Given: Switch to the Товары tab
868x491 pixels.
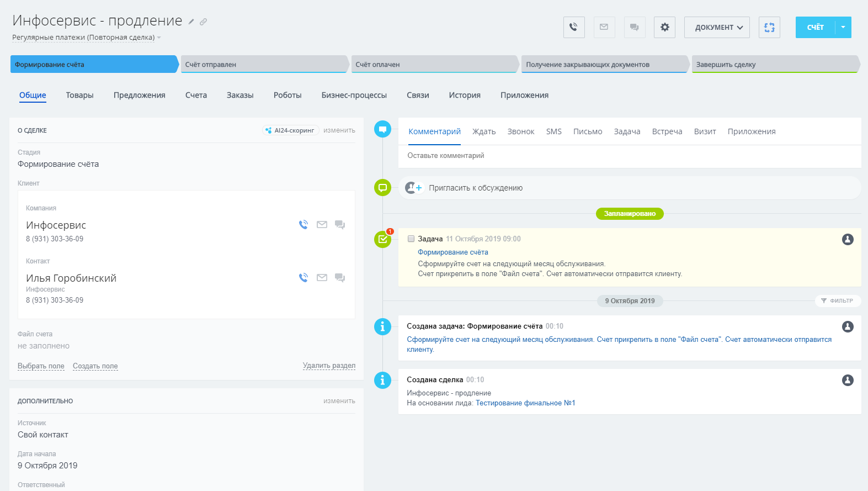Looking at the screenshot, I should [x=79, y=95].
